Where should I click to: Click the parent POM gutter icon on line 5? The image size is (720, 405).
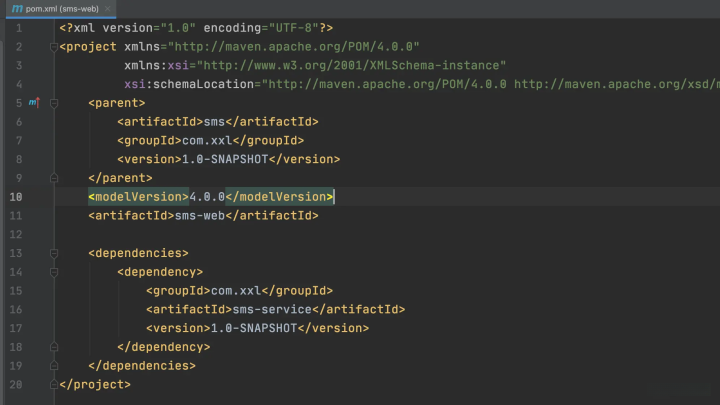(x=33, y=102)
